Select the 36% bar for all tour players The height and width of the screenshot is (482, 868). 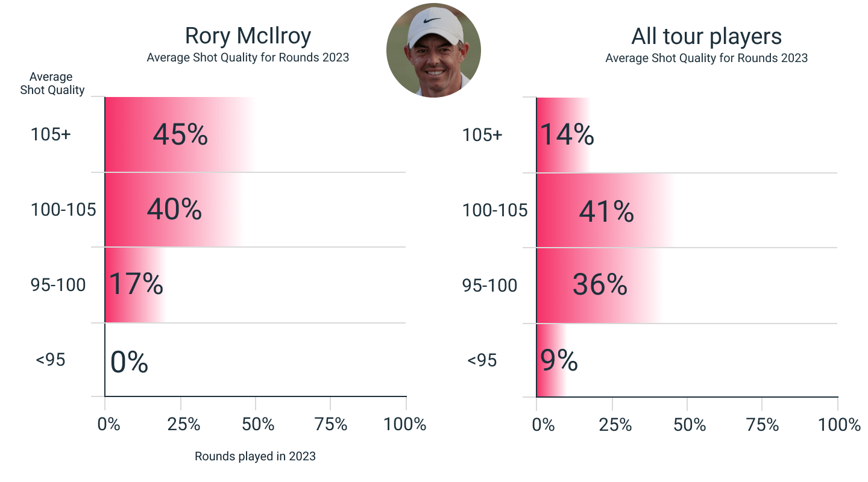pos(599,284)
